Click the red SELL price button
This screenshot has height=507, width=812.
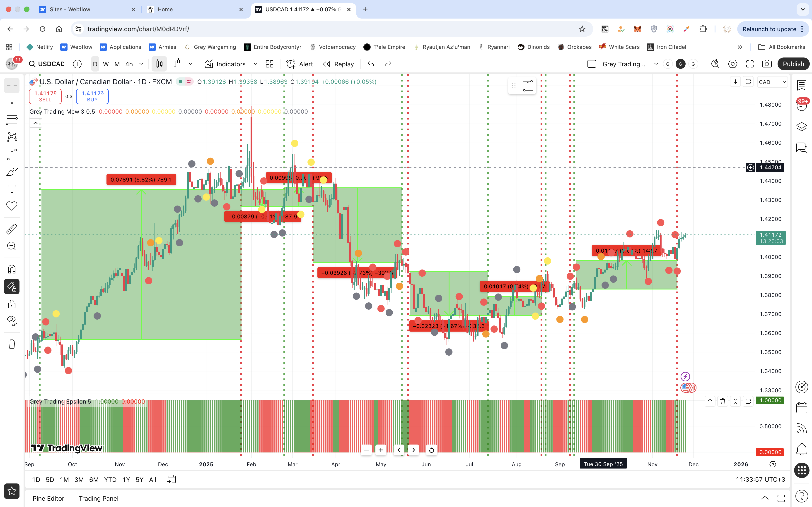tap(45, 96)
